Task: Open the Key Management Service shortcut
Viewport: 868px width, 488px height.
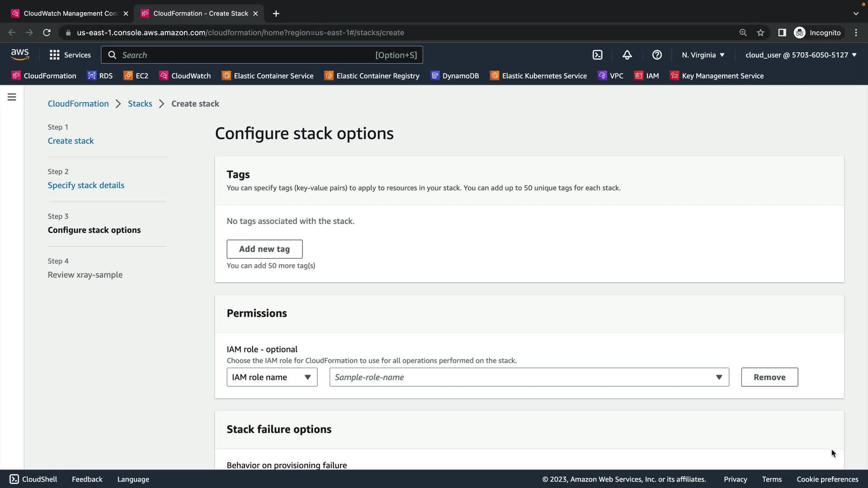Action: (x=717, y=76)
